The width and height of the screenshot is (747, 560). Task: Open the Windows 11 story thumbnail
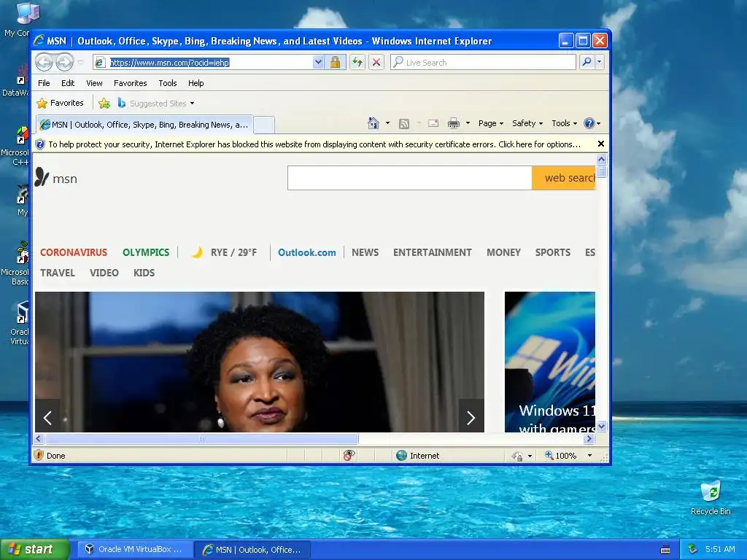pos(550,362)
